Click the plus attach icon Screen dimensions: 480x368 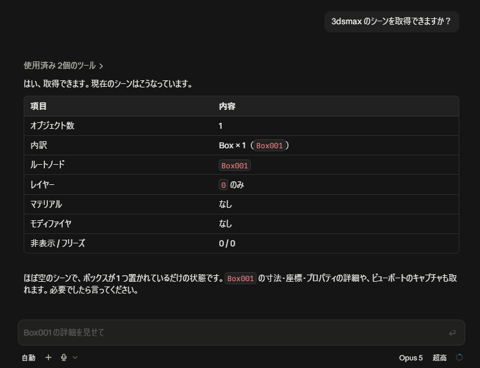(48, 357)
